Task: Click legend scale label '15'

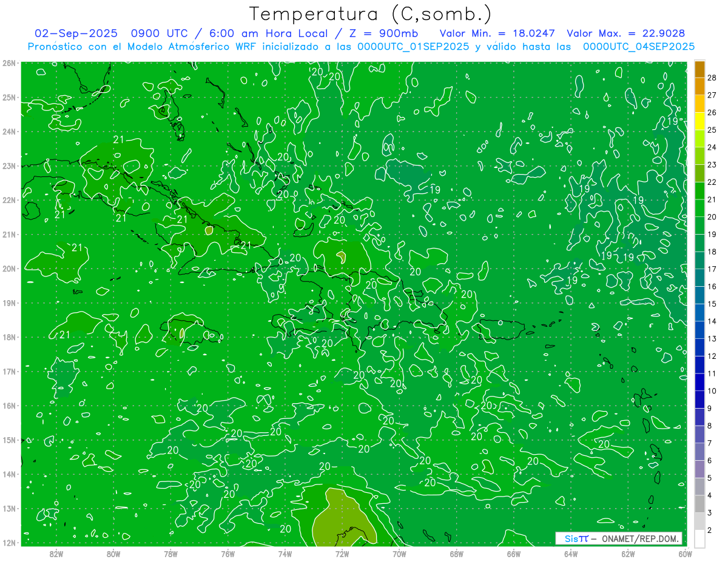Action: coord(712,304)
